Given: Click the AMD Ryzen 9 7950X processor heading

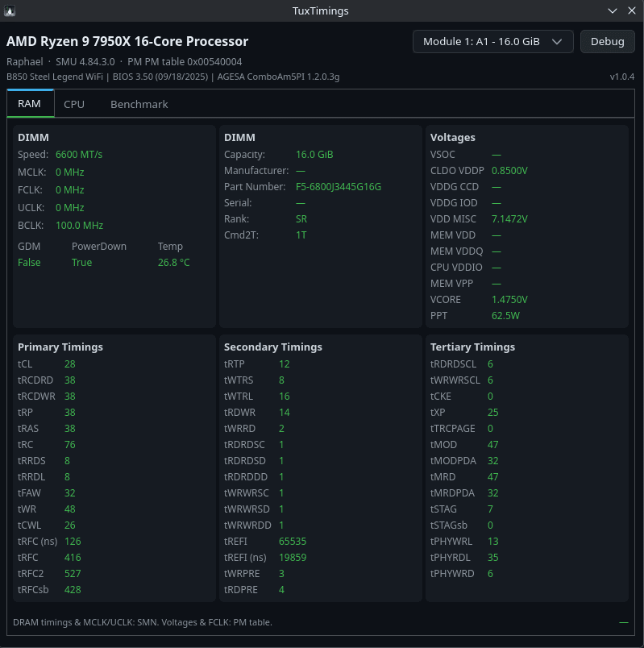Looking at the screenshot, I should 127,41.
